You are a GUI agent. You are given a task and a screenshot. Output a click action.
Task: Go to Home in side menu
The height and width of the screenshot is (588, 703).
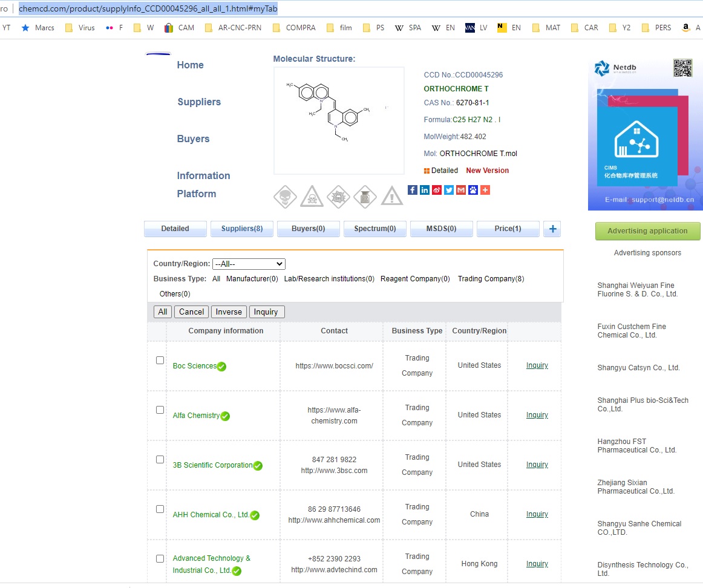[x=190, y=65]
